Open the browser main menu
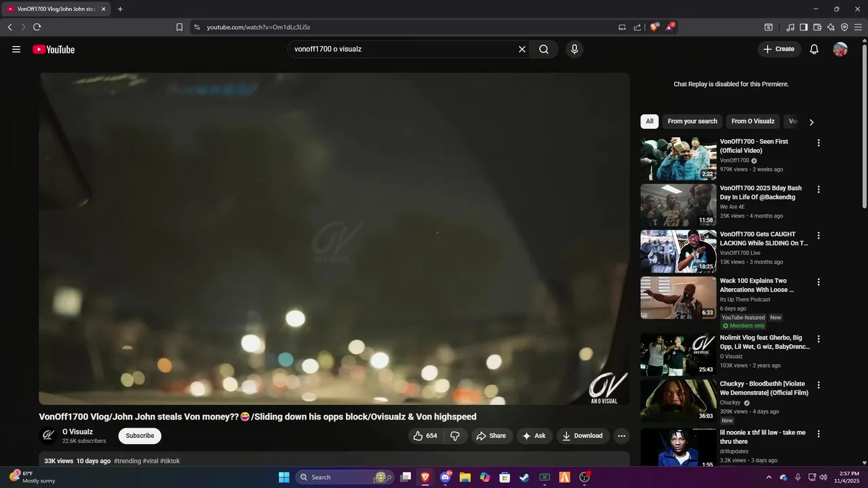 pyautogui.click(x=858, y=27)
